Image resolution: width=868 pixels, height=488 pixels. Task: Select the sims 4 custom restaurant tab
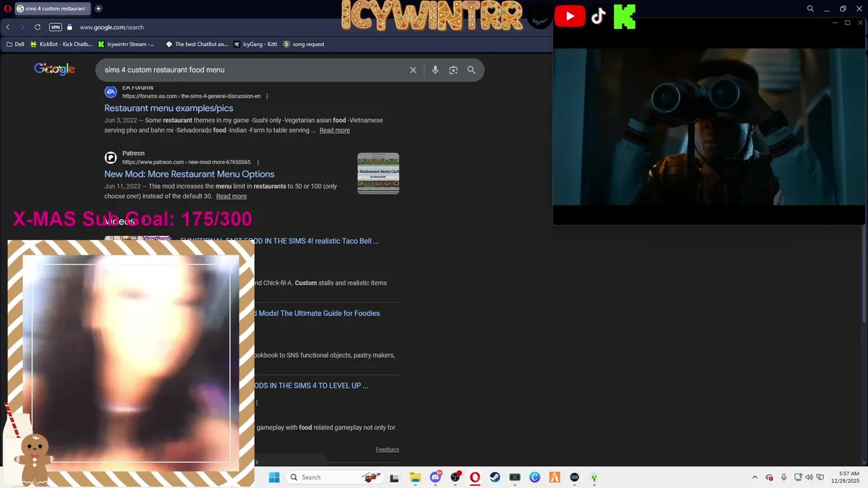(x=52, y=9)
